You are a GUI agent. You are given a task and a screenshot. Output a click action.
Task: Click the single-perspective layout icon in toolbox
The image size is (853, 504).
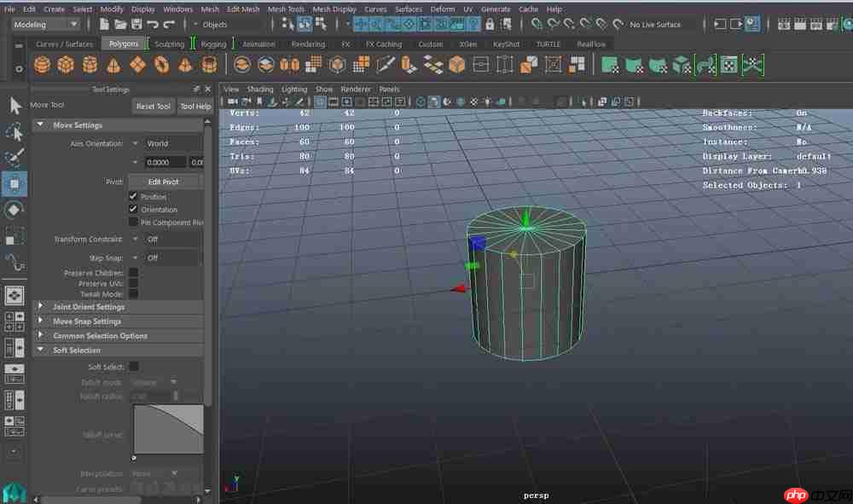click(x=15, y=295)
